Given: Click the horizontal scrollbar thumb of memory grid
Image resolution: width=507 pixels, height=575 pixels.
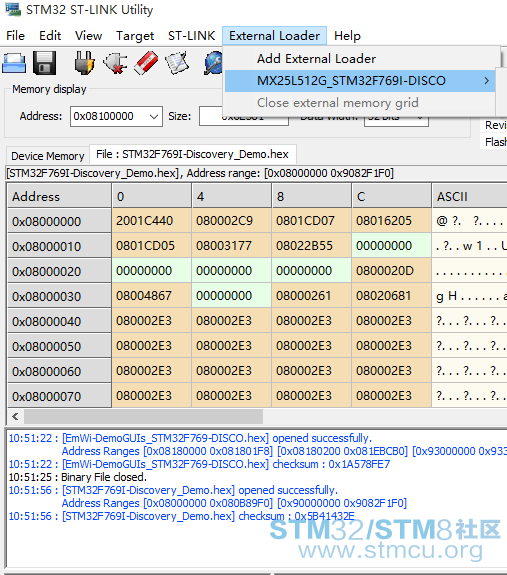Looking at the screenshot, I should 143,417.
